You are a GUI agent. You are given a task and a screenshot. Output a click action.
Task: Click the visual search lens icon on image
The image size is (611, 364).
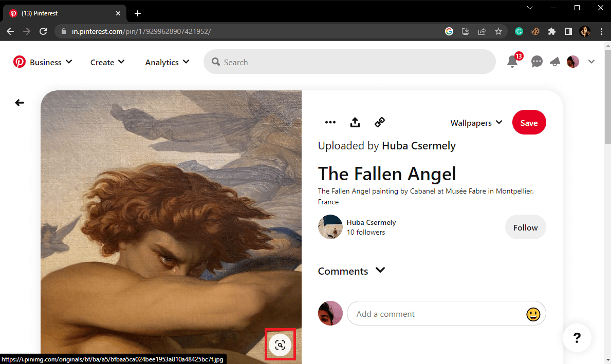280,345
